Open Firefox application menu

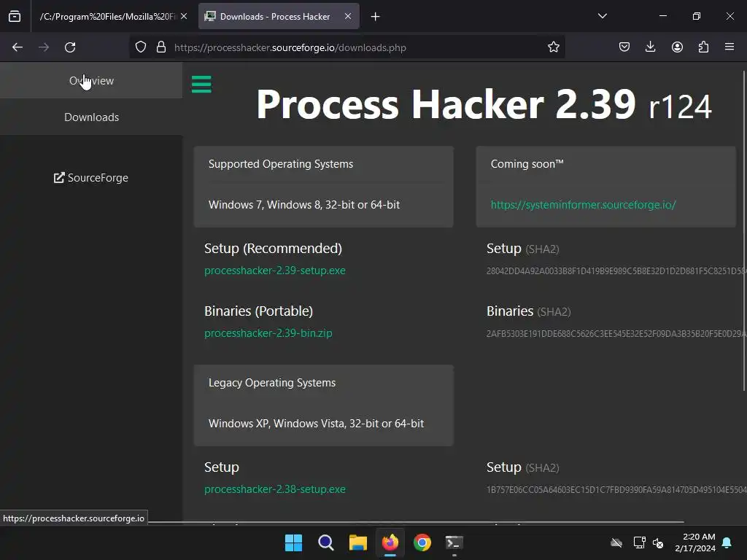pyautogui.click(x=729, y=47)
